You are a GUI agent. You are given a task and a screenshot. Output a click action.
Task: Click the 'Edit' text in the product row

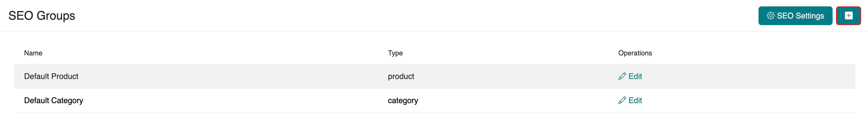click(x=635, y=77)
